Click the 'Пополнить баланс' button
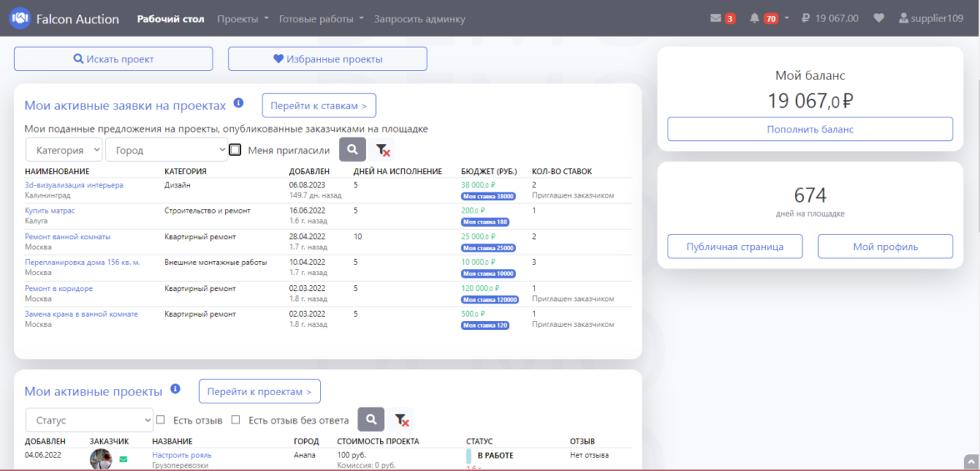Viewport: 980px width, 471px height. point(809,129)
